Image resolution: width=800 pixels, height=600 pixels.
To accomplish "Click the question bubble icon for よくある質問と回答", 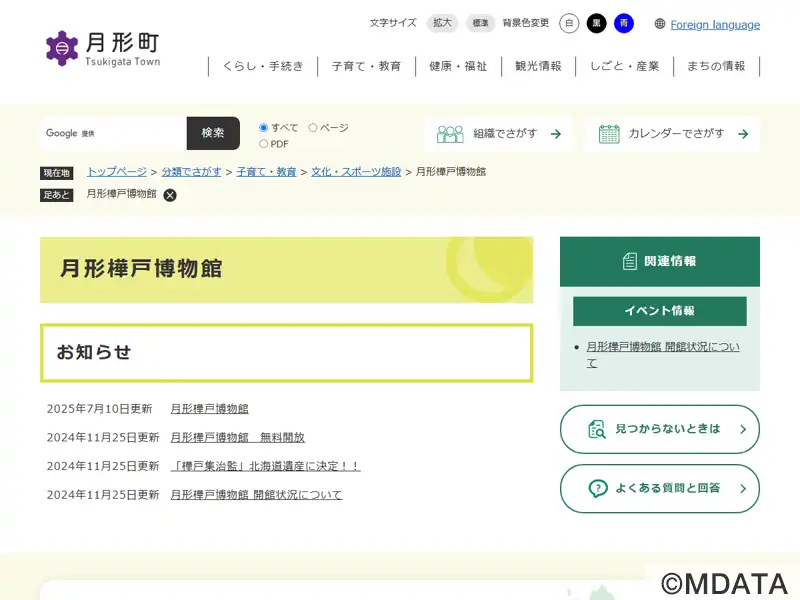I will (x=597, y=488).
